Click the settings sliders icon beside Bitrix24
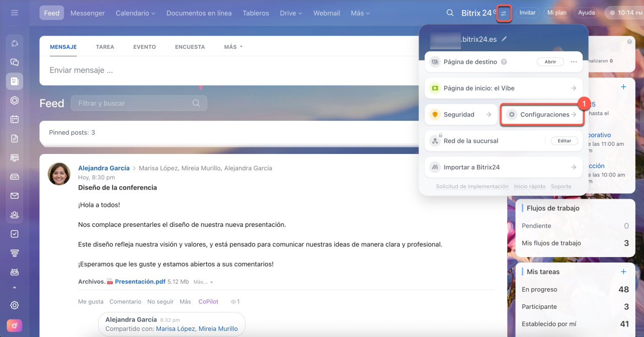Viewport: 644px width, 337px height. point(504,13)
